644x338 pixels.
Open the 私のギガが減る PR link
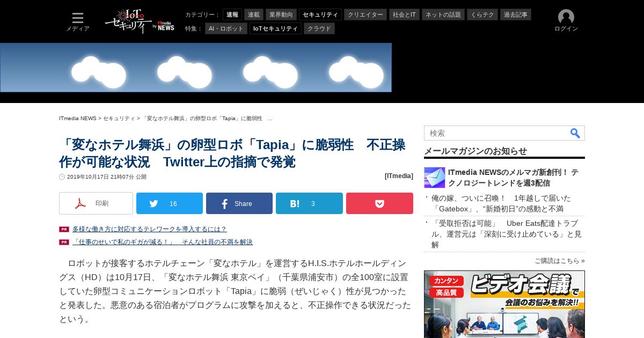point(163,242)
